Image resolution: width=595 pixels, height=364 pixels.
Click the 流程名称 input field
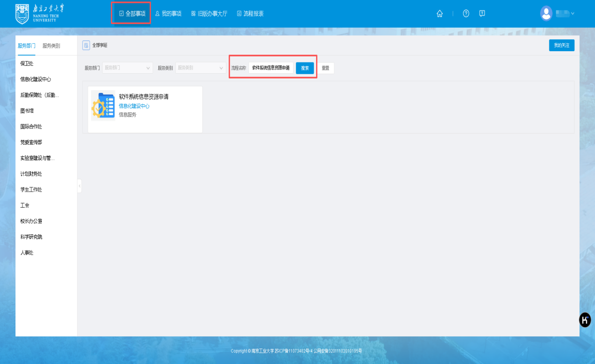coord(270,68)
